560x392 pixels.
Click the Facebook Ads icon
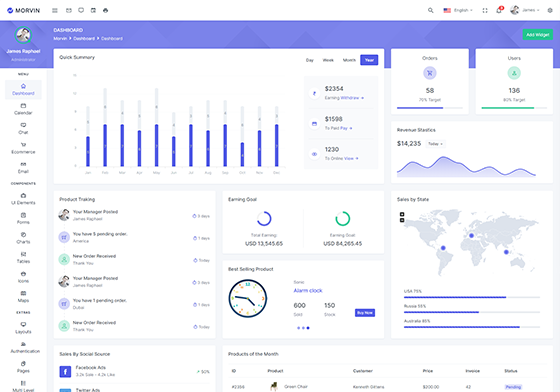(x=65, y=372)
